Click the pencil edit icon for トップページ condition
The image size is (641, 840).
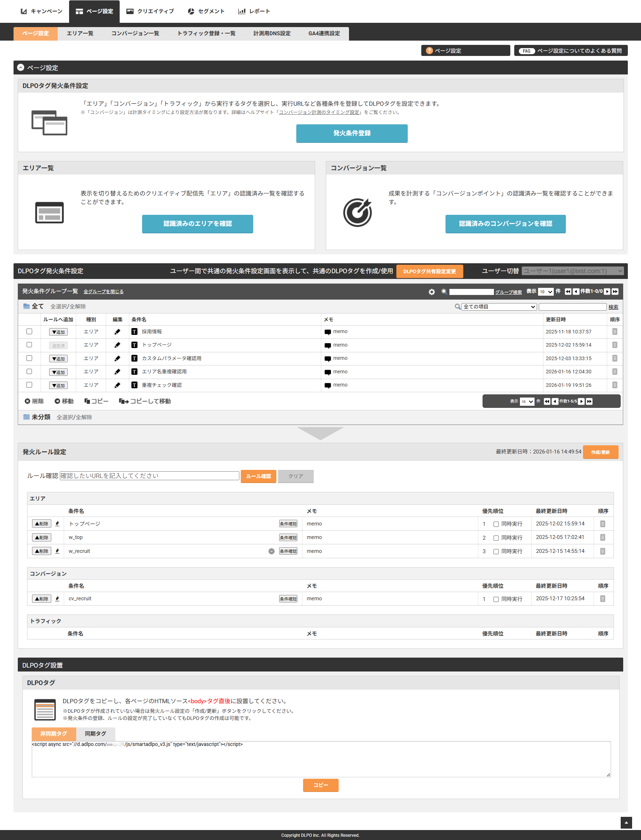click(117, 345)
